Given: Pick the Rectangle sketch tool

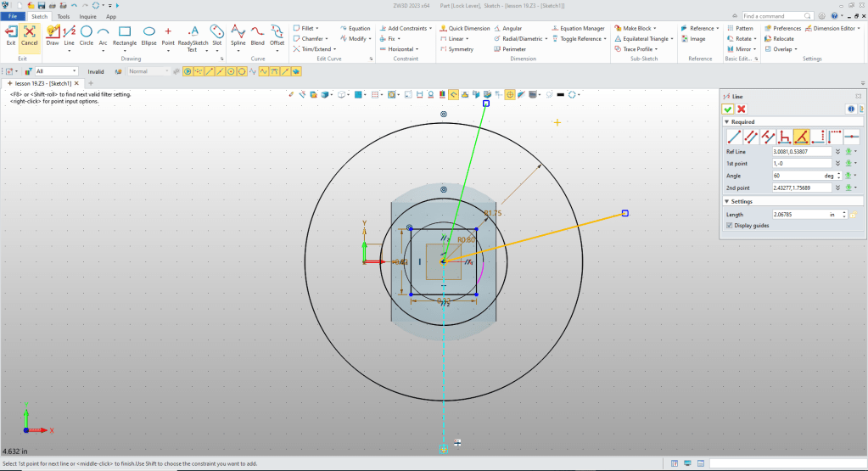Looking at the screenshot, I should coord(124,34).
